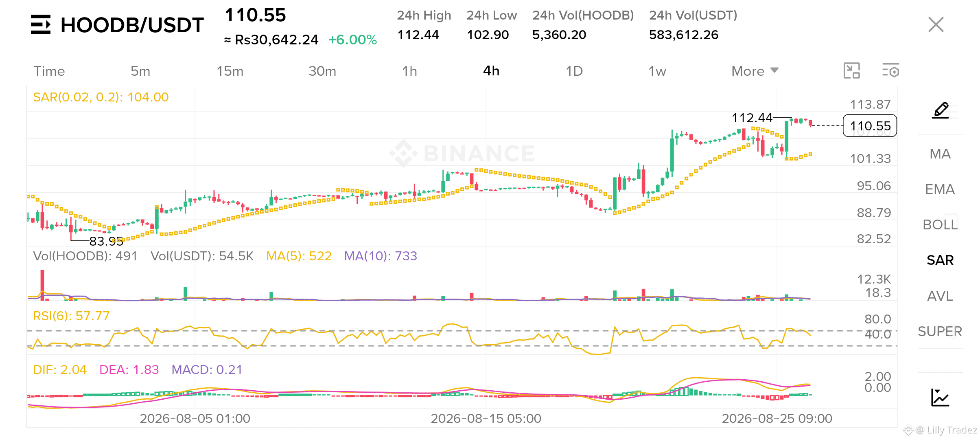Viewport: 980px width, 440px height.
Task: Open the pair list menu icon
Action: (41, 24)
